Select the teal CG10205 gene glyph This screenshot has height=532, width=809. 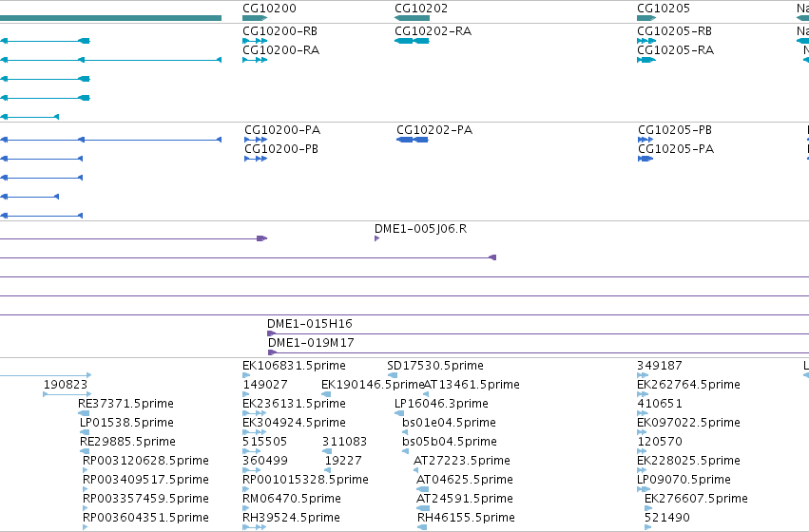(646, 18)
